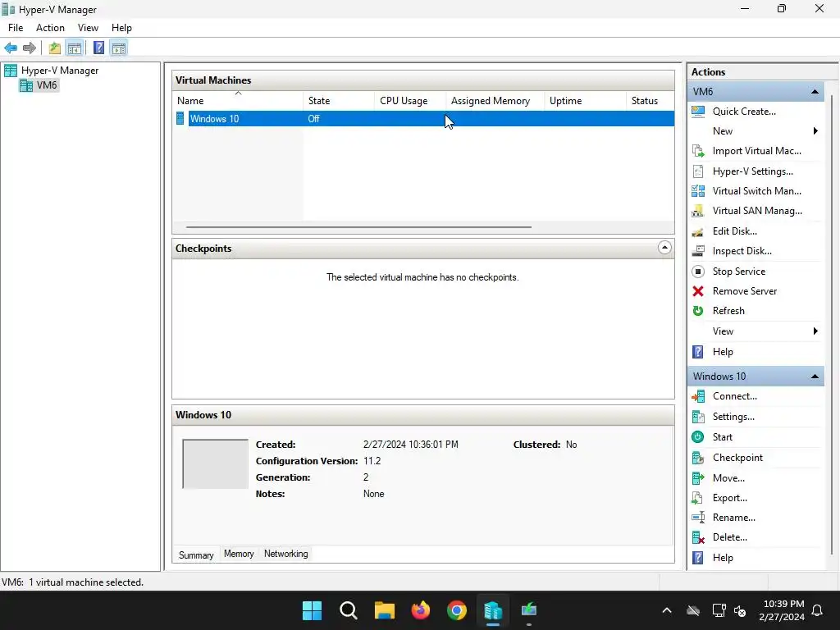This screenshot has width=840, height=630.
Task: Click the Connect icon under Windows 10
Action: tap(698, 396)
